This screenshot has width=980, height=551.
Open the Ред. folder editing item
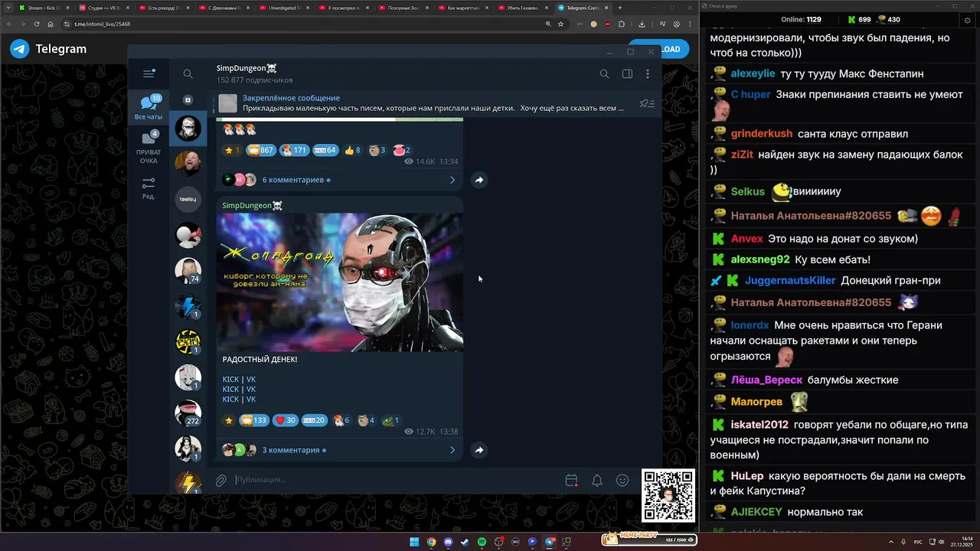click(x=149, y=188)
